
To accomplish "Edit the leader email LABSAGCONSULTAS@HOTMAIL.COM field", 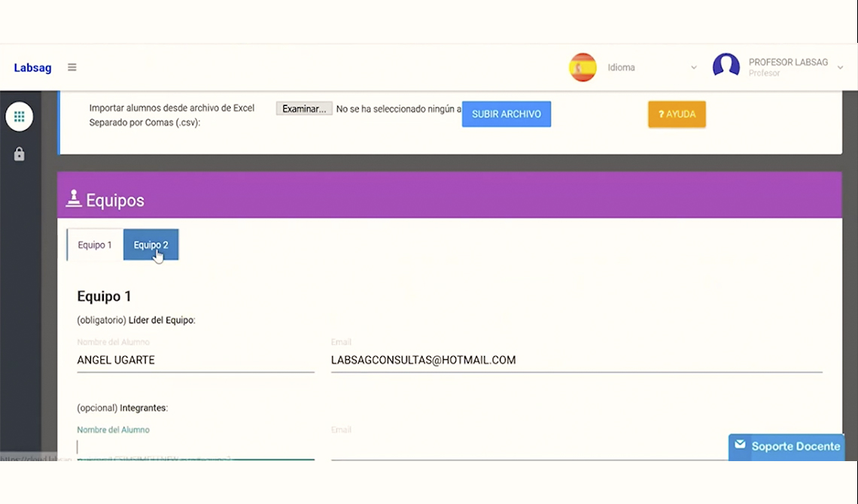I will click(577, 360).
